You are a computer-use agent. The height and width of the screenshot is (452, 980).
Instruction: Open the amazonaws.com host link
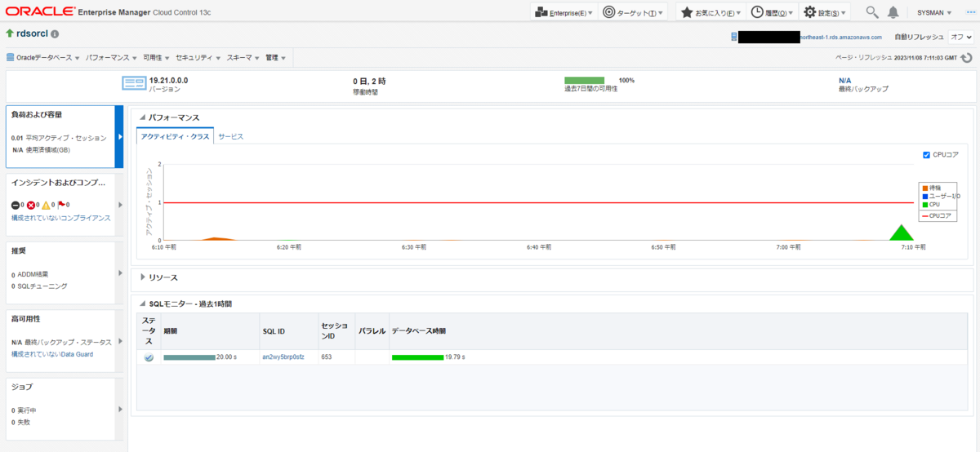[840, 38]
